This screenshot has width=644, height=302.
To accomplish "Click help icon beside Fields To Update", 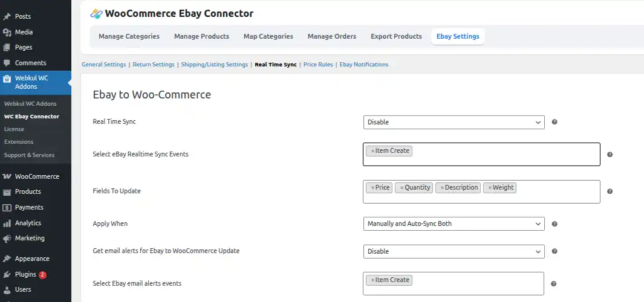I will (x=610, y=191).
